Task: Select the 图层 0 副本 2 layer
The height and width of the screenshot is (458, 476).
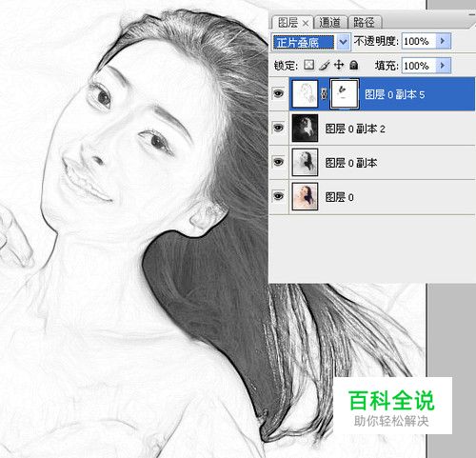Action: 382,129
